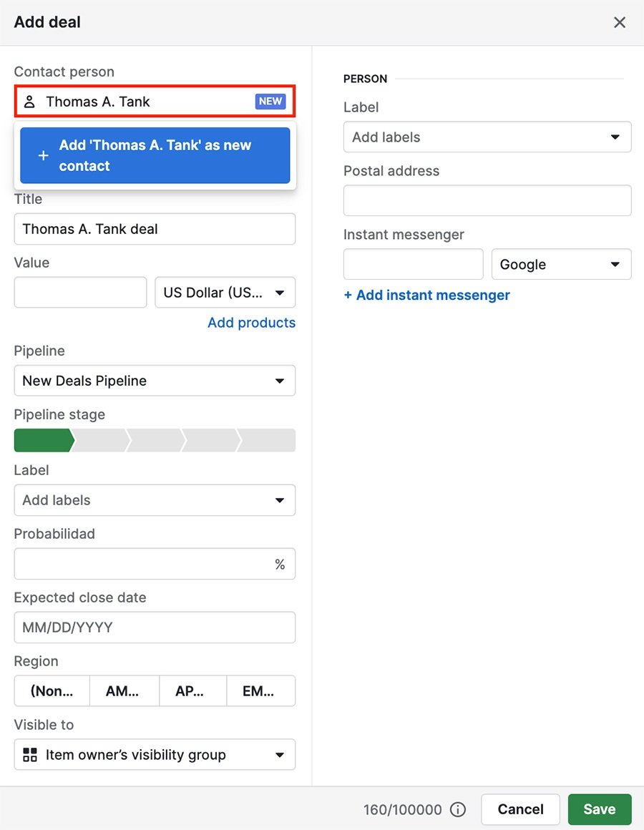Click the person icon in Contact person field
Viewport: 644px width, 830px height.
(29, 101)
